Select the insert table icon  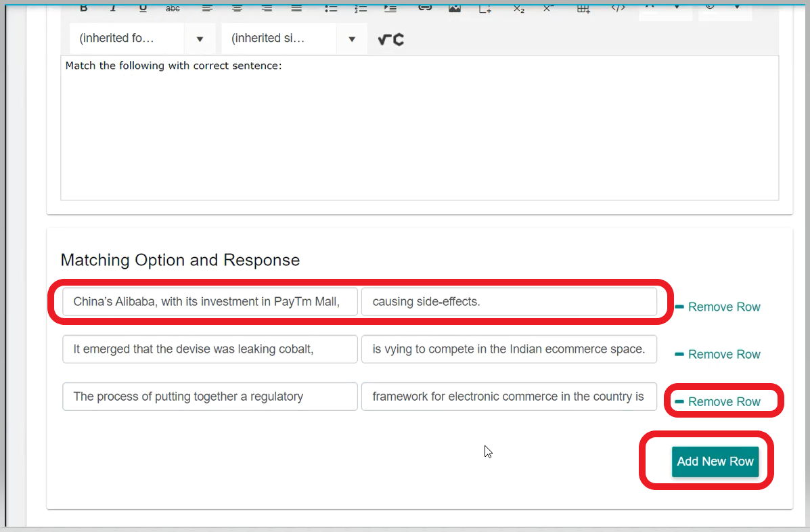pyautogui.click(x=583, y=8)
